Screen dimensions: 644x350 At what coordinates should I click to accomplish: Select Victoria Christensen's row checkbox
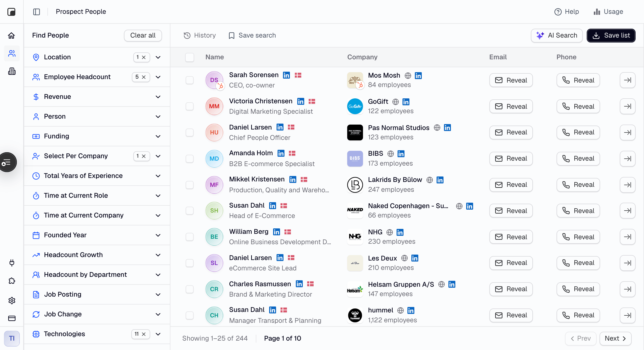(189, 106)
